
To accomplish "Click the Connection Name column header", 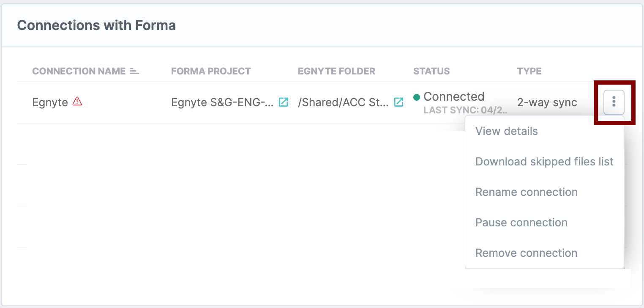I will tap(79, 71).
